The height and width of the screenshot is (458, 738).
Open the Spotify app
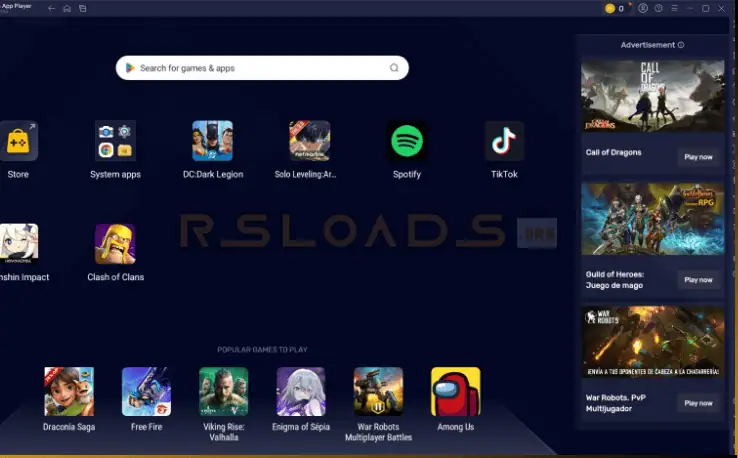coord(407,141)
